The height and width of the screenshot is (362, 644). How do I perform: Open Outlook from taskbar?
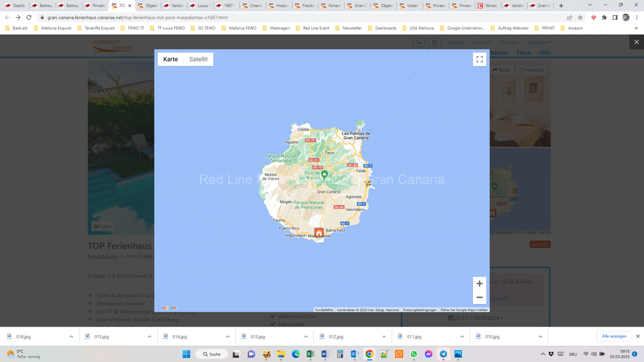click(x=355, y=354)
